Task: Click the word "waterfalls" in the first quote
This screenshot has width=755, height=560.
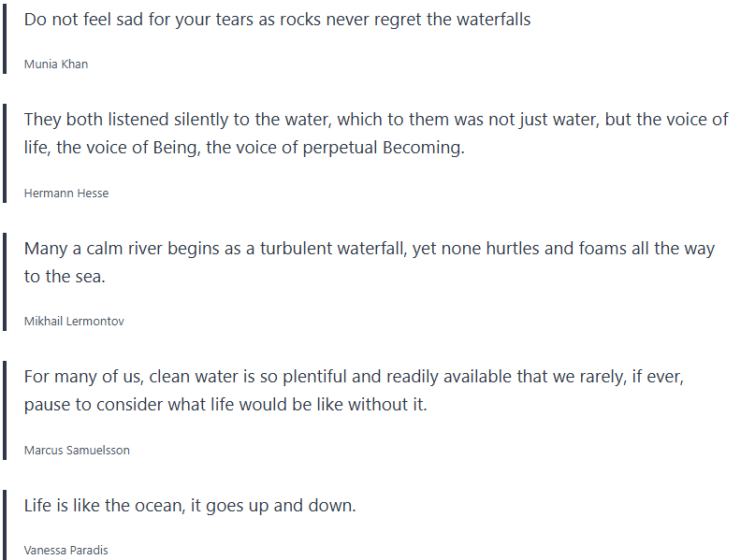Action: click(490, 20)
